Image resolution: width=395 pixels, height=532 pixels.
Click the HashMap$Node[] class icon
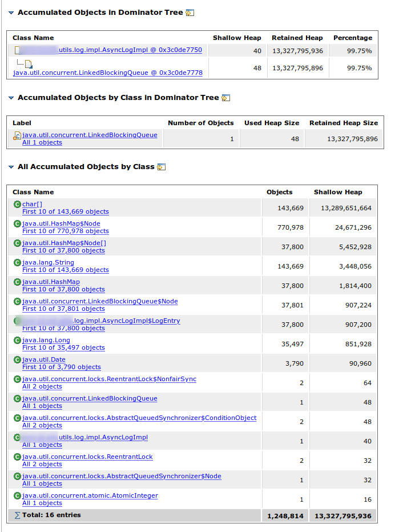[17, 243]
